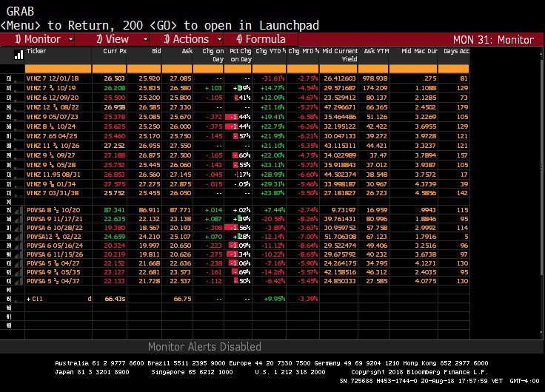Click Pct Chg -1.56% bar for PDVSA 6 10/28/22

238,228
